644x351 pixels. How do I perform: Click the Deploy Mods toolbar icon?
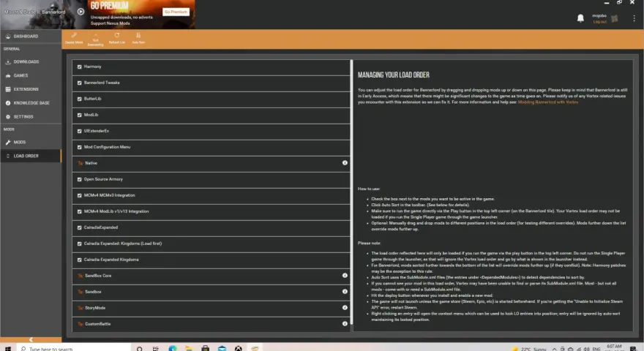[74, 38]
